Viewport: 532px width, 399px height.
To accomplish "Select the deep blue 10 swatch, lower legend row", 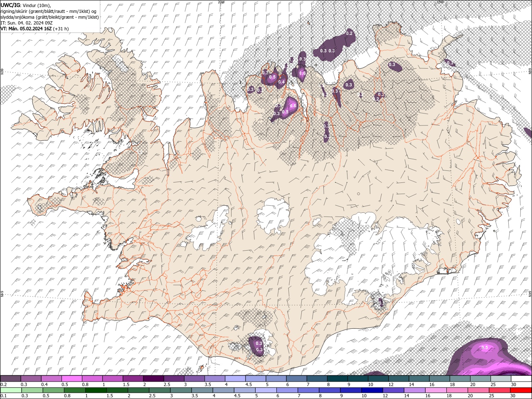I will pyautogui.click(x=372, y=390).
